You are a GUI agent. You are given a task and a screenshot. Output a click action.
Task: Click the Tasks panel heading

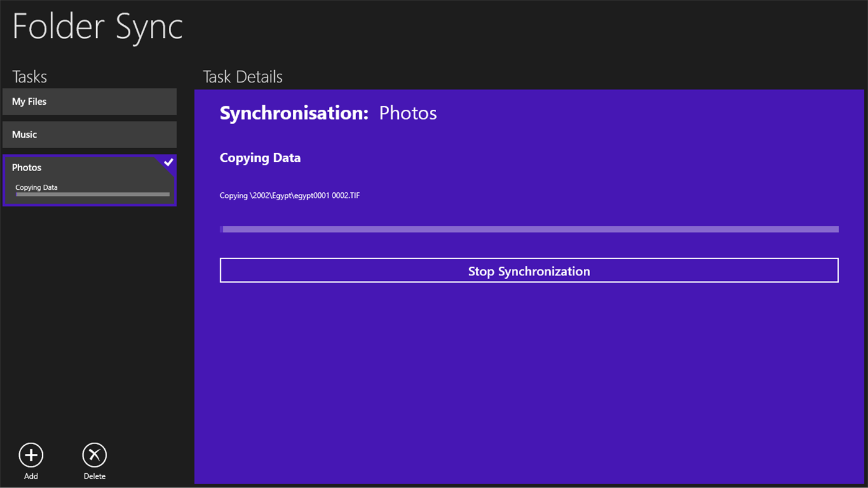coord(30,76)
